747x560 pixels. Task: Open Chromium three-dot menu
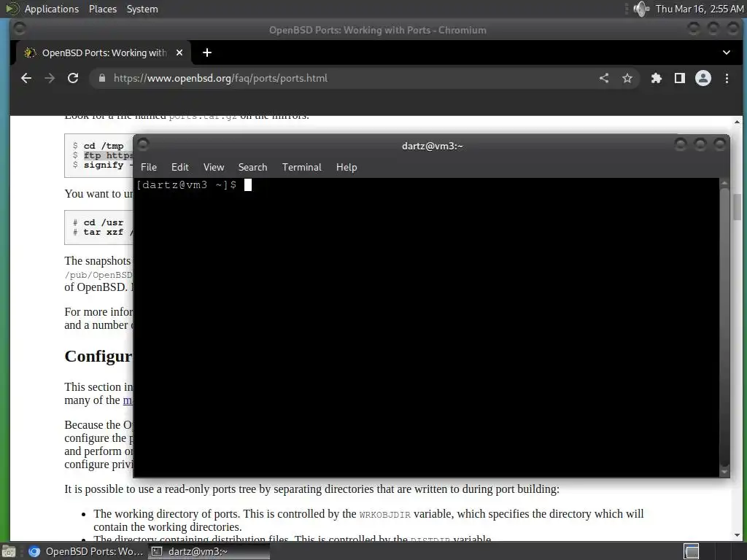(x=727, y=78)
